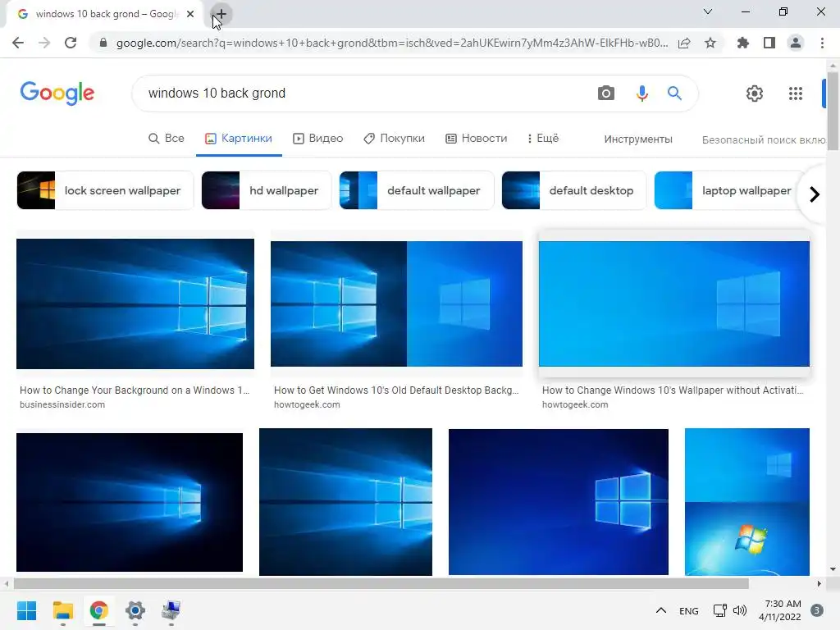
Task: Open Windows Start menu
Action: (27, 610)
